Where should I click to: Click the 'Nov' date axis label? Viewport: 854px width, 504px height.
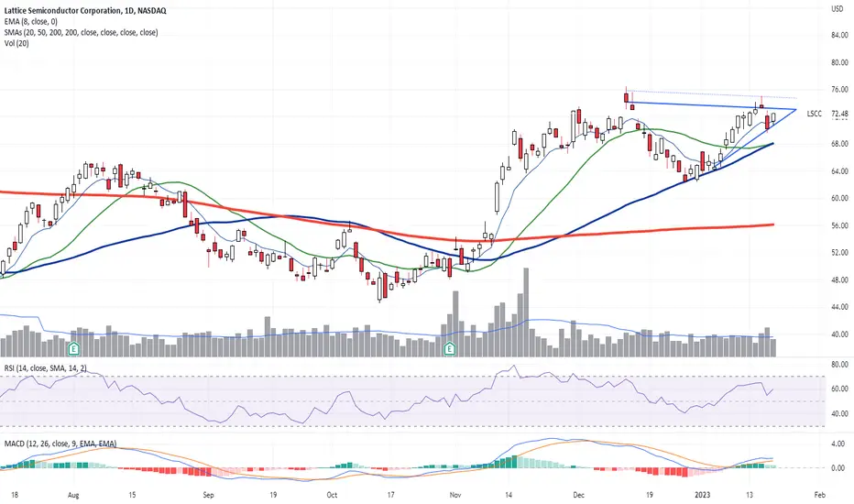click(456, 495)
